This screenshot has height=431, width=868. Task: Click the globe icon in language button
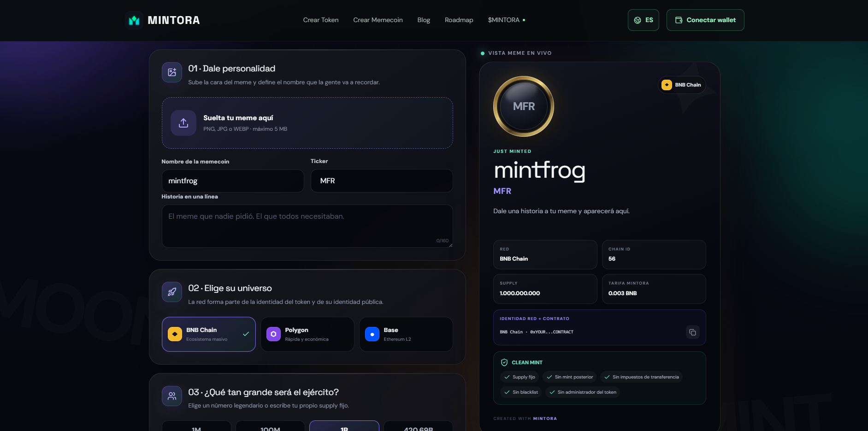(638, 20)
